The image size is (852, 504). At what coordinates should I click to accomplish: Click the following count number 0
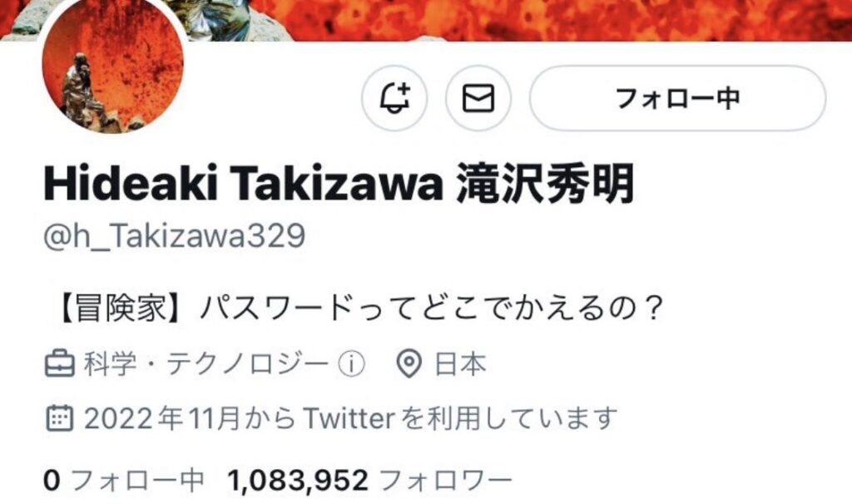(51, 480)
